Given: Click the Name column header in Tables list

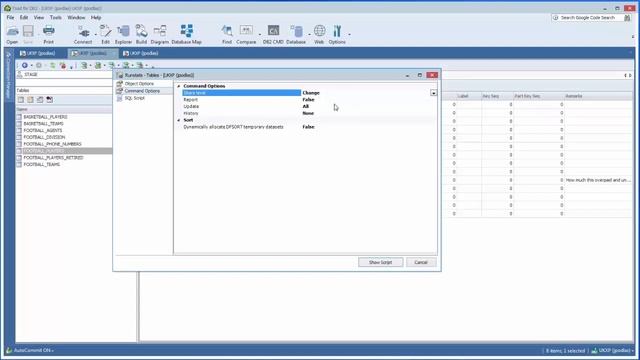Looking at the screenshot, I should click(64, 109).
